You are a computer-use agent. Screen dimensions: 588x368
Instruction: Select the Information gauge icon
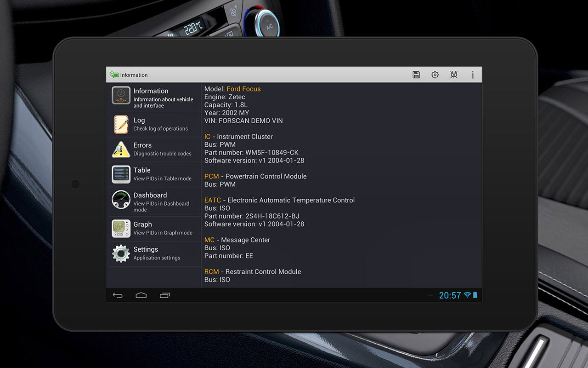point(120,95)
